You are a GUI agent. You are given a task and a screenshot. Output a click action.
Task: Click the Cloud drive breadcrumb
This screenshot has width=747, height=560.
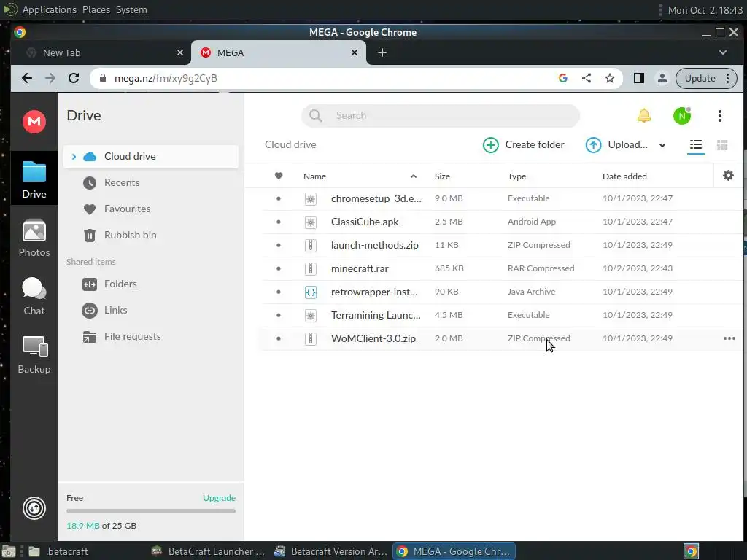(x=290, y=145)
